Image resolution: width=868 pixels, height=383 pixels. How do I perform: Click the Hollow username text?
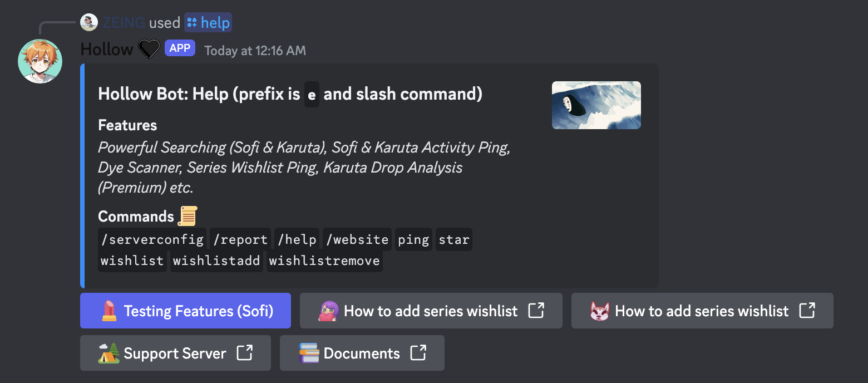point(106,50)
